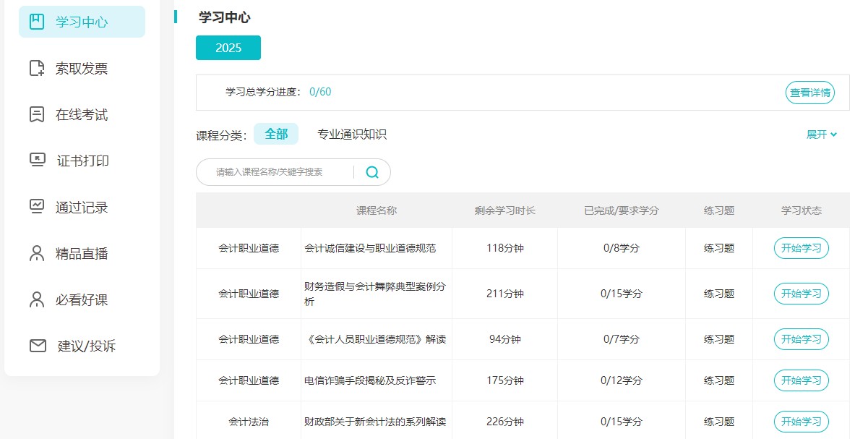Open 查看详情 for credit progress
The width and height of the screenshot is (868, 439).
pos(809,93)
